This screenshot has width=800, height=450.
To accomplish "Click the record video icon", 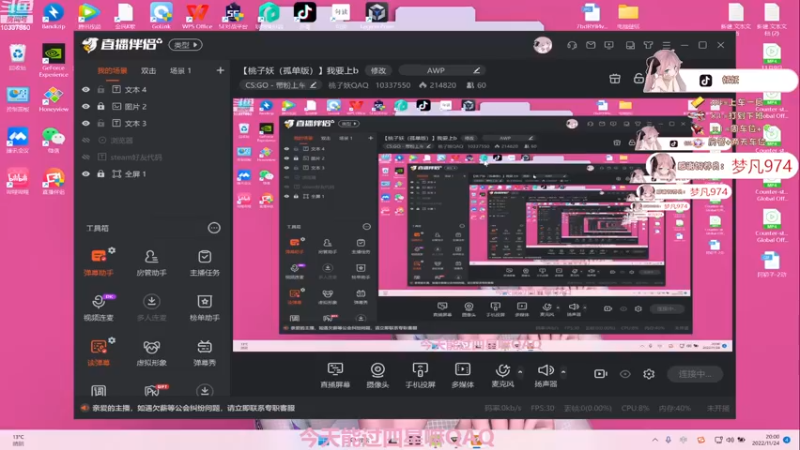I will click(x=601, y=374).
